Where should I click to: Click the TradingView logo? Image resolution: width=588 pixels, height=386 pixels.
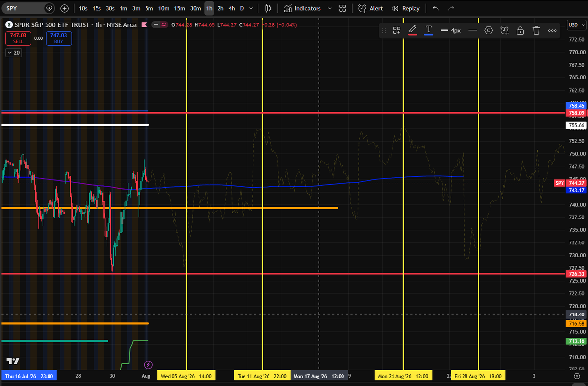tap(13, 362)
